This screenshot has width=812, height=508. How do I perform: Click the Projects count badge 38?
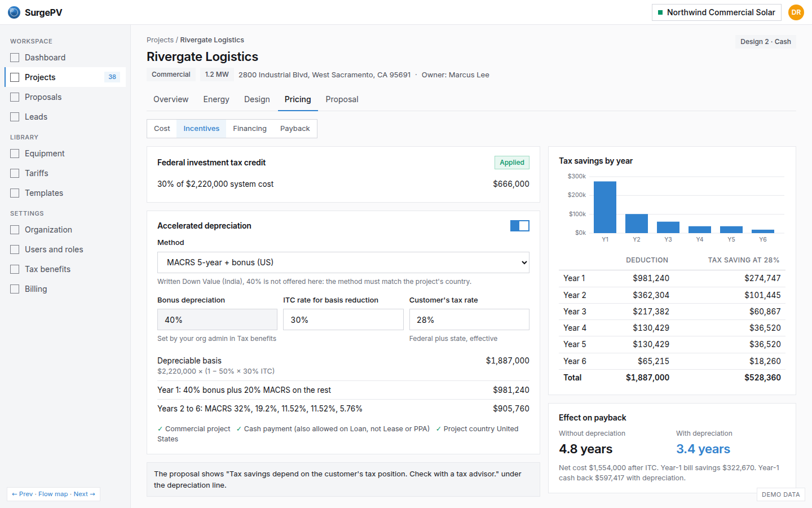coord(112,77)
